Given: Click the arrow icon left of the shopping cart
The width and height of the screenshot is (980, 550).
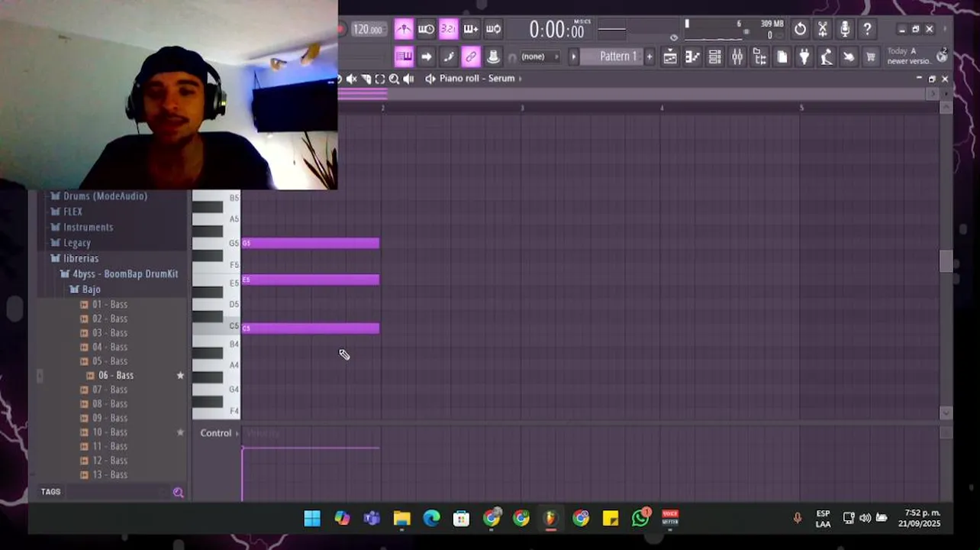Looking at the screenshot, I should pos(849,57).
